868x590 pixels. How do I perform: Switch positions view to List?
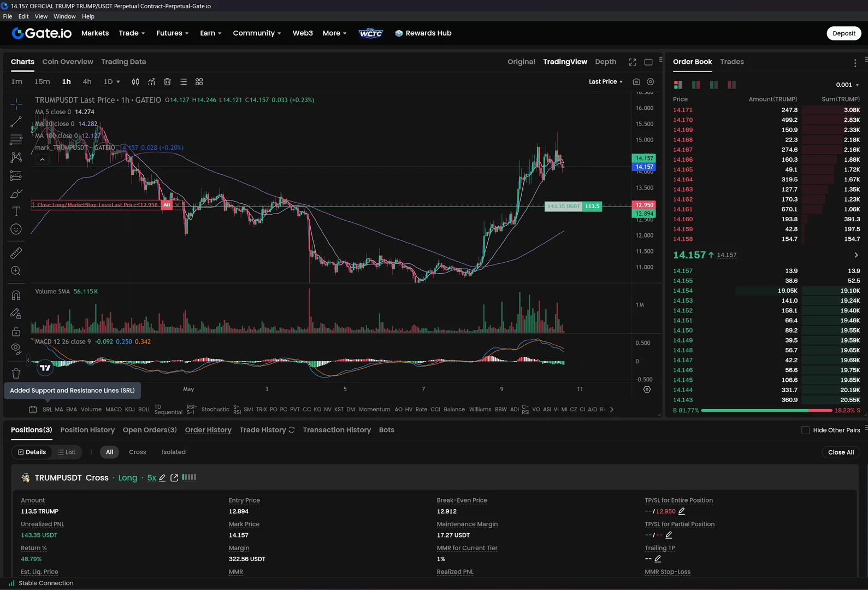click(x=67, y=452)
